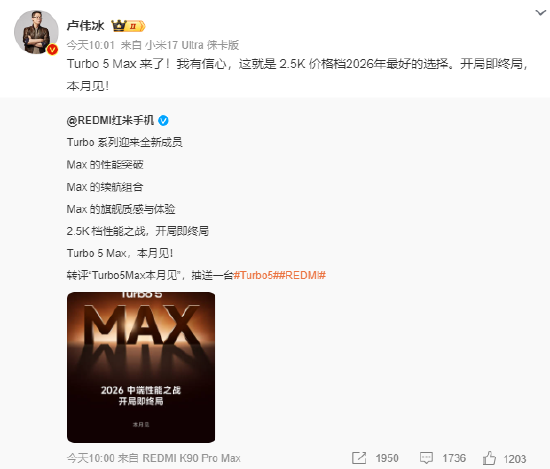Like the post with thumbs-up icon

489,458
